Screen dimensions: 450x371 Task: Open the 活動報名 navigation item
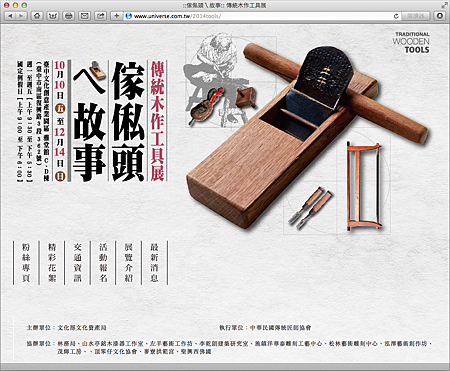tap(103, 263)
